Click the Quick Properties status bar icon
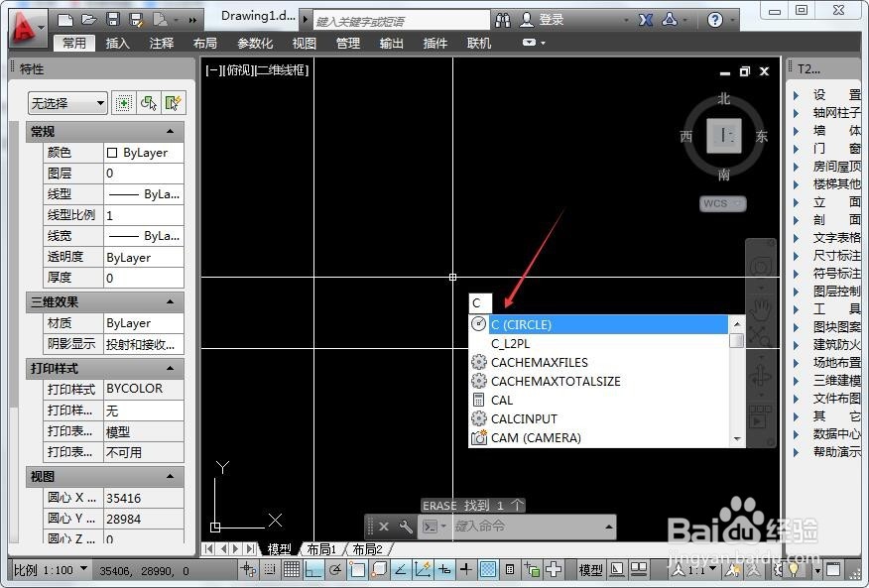 [x=510, y=570]
